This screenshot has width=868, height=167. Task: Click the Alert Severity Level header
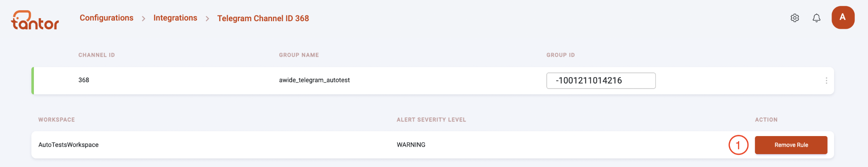click(x=431, y=120)
